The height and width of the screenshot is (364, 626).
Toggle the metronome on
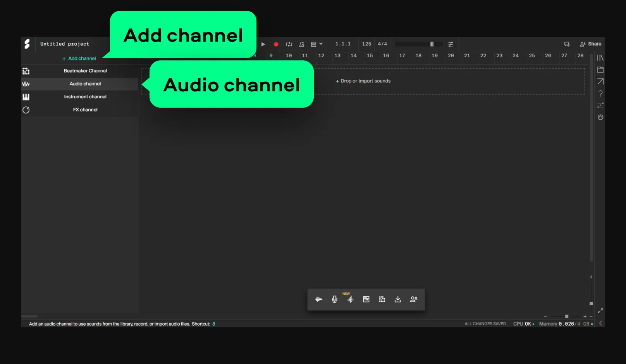point(302,45)
